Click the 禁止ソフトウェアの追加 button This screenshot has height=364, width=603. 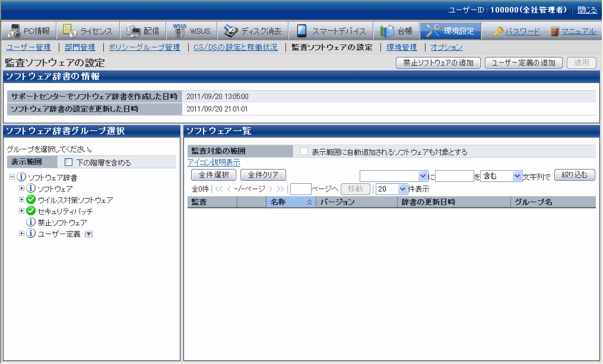pyautogui.click(x=438, y=63)
